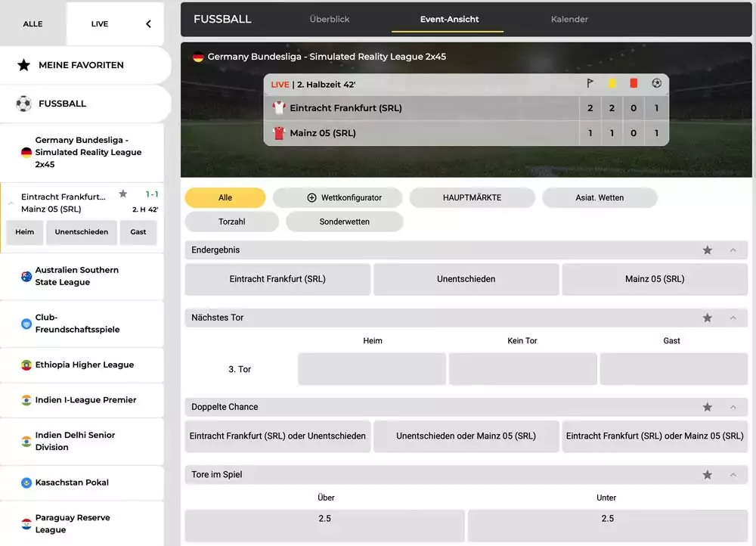Image resolution: width=756 pixels, height=546 pixels.
Task: Click the corner flag icon in scoreboard
Action: (590, 83)
